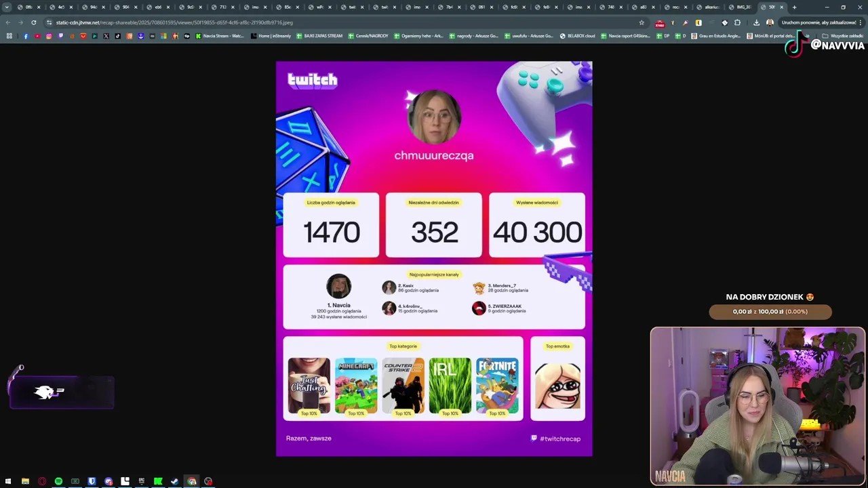Screen dimensions: 868x488
Task: Click the top emote image
Action: click(x=557, y=386)
